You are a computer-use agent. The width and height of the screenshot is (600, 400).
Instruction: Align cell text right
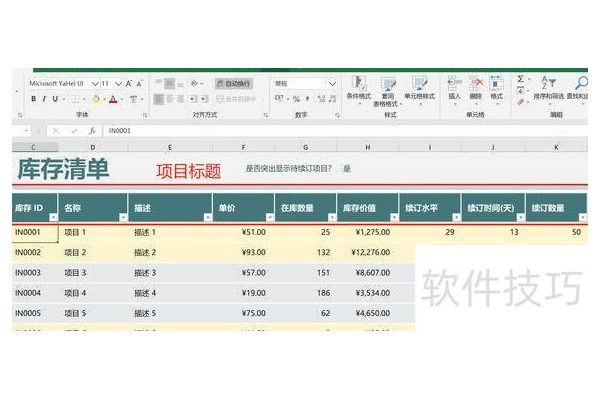pos(180,99)
